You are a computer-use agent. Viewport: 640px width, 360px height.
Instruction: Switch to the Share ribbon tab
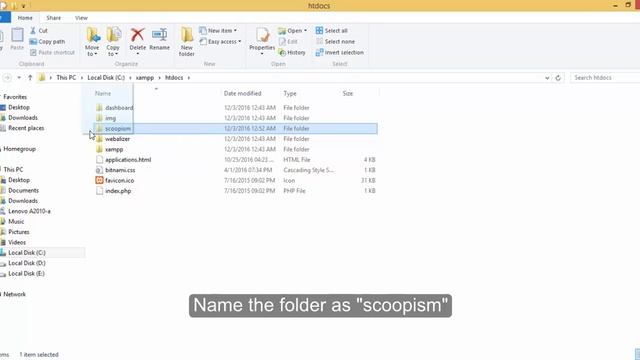coord(53,18)
